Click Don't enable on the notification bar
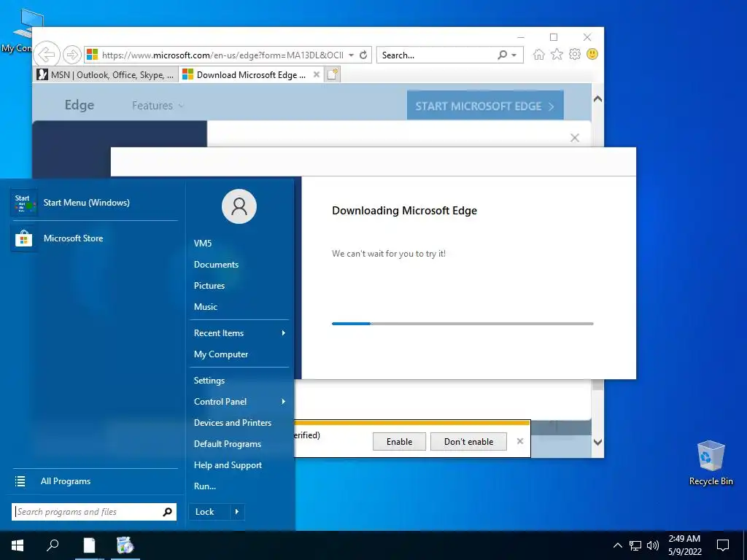The height and width of the screenshot is (560, 747). coord(468,442)
